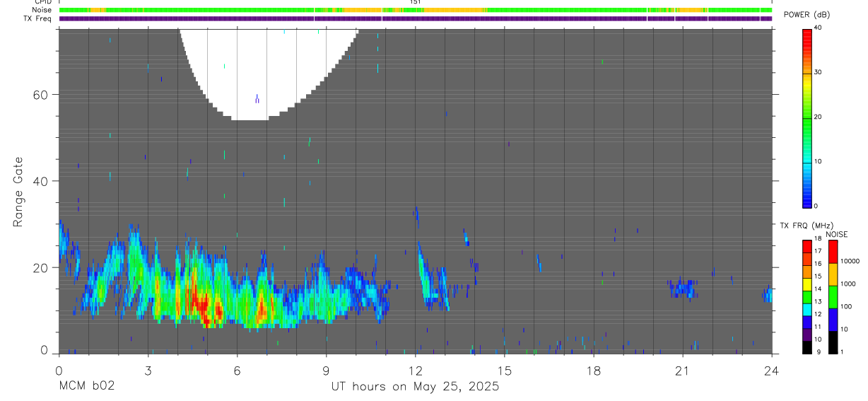Click the red 18 MHz TX FRQ swatch
Viewport: 868px width, 401px height.
point(807,243)
